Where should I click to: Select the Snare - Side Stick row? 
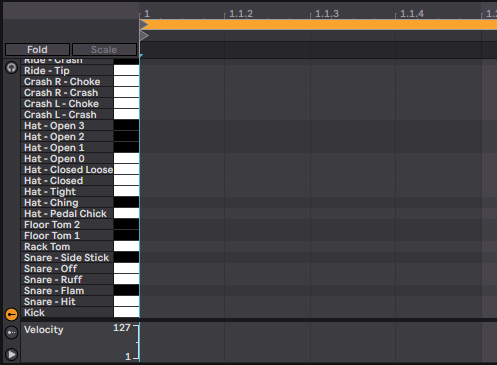[67, 258]
